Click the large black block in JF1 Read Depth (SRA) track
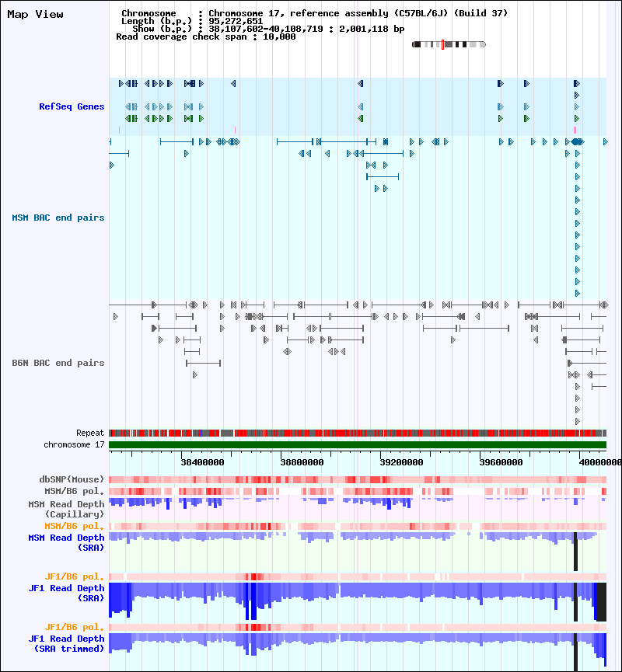The width and height of the screenshot is (622, 672). tap(602, 602)
